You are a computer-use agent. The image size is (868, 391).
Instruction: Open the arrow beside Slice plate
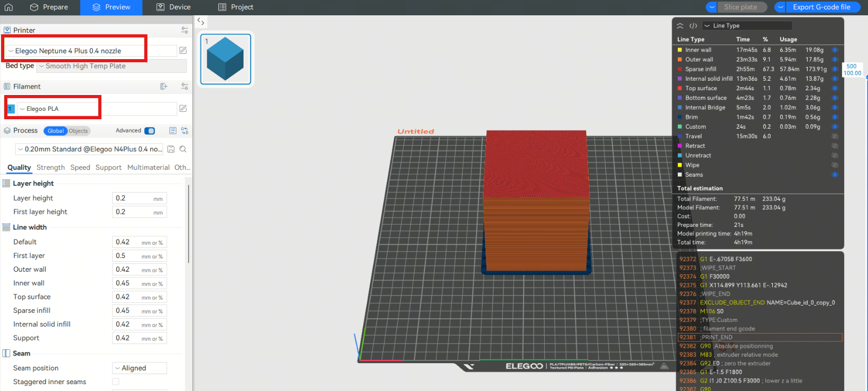712,7
